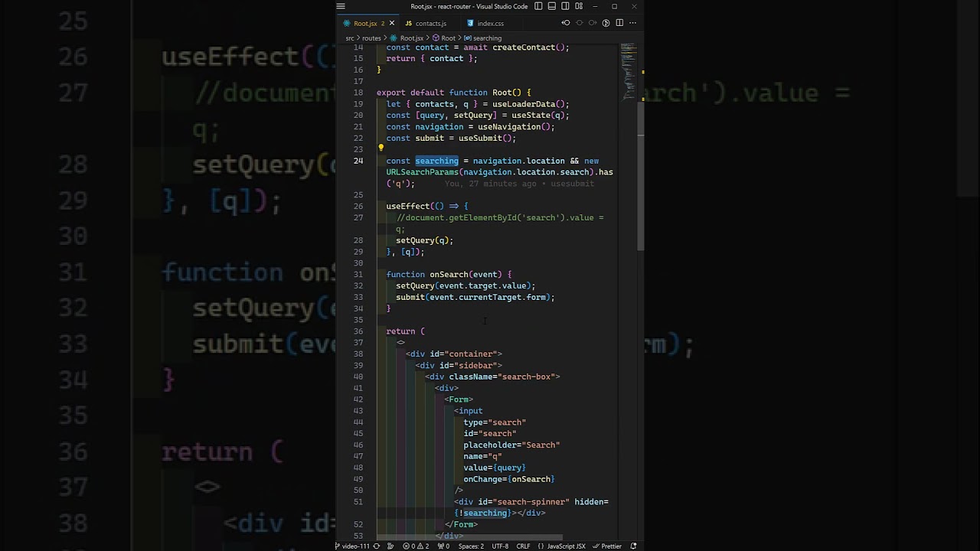This screenshot has height=551, width=980.
Task: Open errors and warnings status indicator
Action: click(416, 546)
